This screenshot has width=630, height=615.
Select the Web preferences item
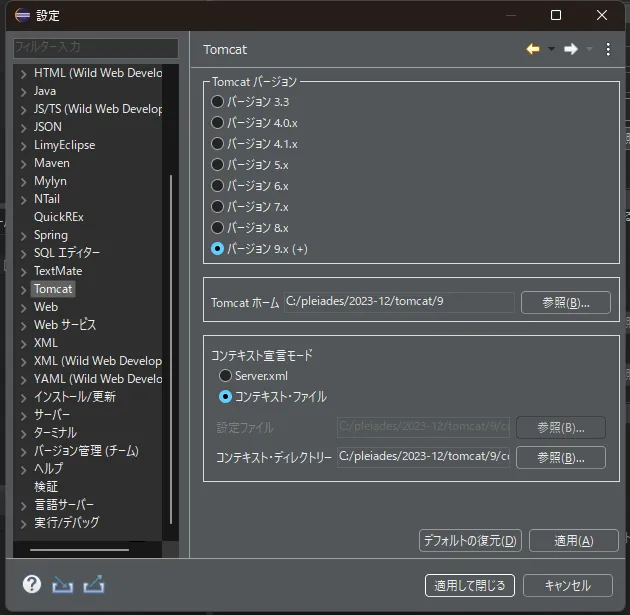[x=46, y=307]
